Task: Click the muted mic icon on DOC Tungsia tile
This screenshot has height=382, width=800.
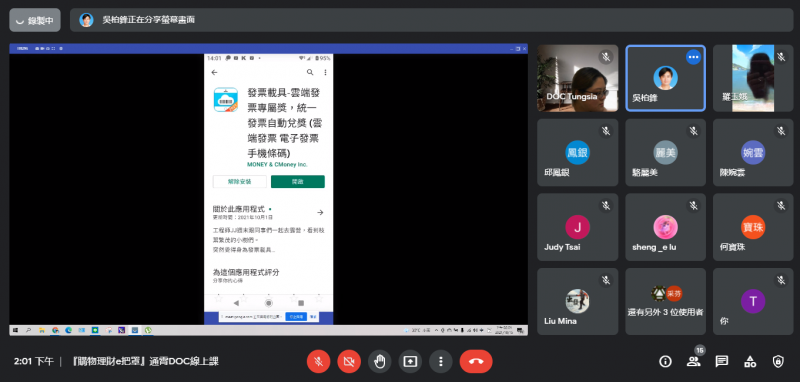Action: click(x=606, y=57)
